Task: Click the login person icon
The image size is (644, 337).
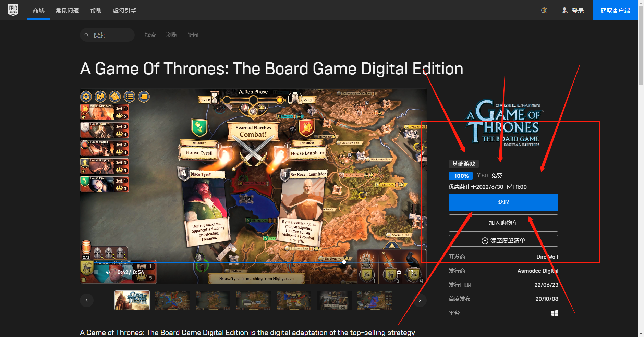Action: coord(564,10)
